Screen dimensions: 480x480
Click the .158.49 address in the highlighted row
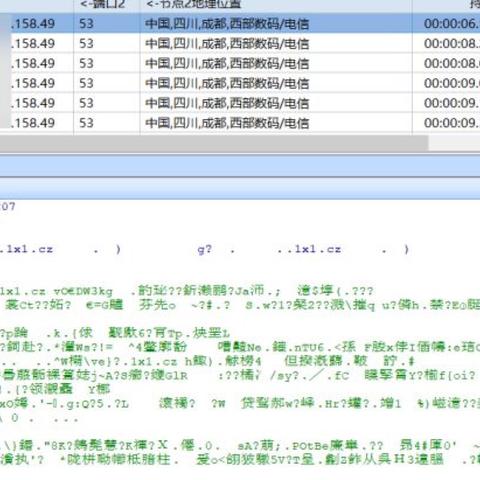[33, 24]
